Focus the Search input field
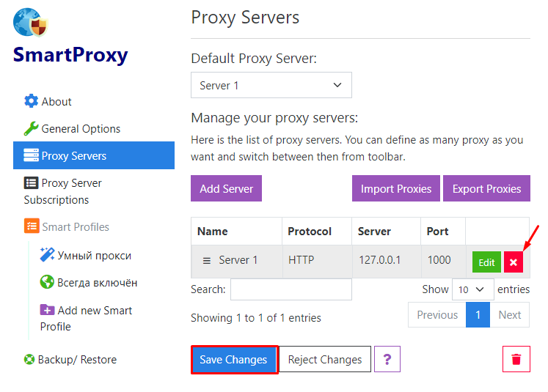The width and height of the screenshot is (548, 392). coord(291,289)
